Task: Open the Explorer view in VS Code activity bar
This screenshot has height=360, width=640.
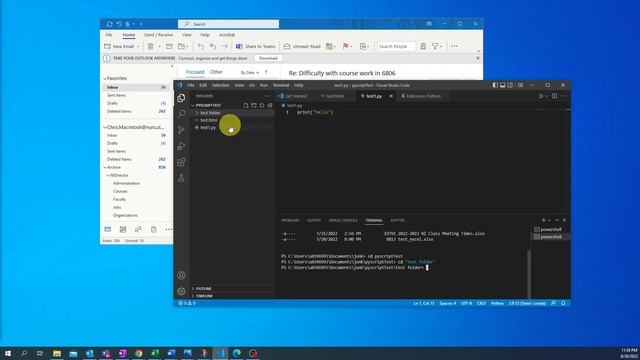Action: point(181,98)
